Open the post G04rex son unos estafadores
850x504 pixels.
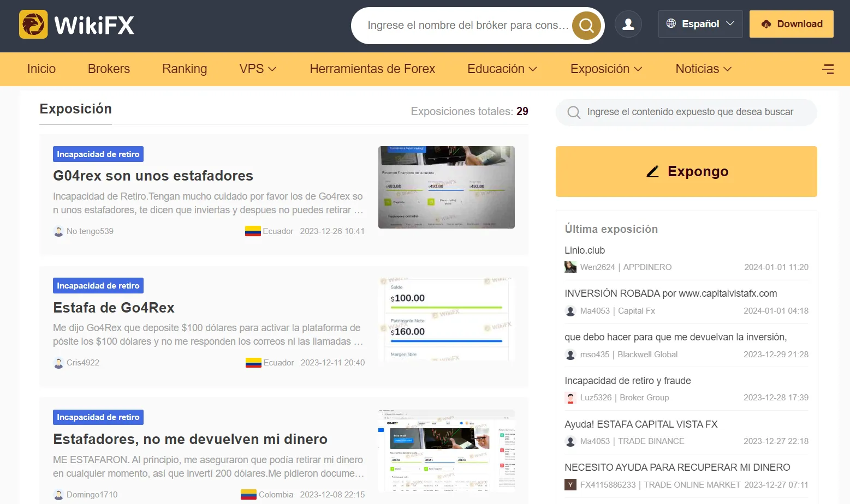click(x=153, y=176)
